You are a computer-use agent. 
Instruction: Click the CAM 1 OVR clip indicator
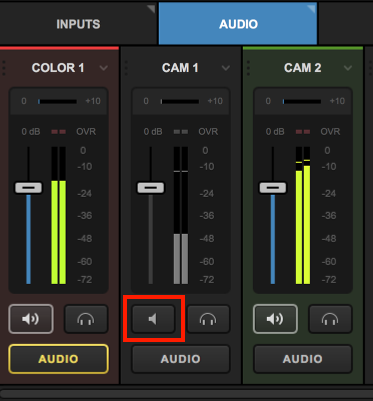click(181, 132)
